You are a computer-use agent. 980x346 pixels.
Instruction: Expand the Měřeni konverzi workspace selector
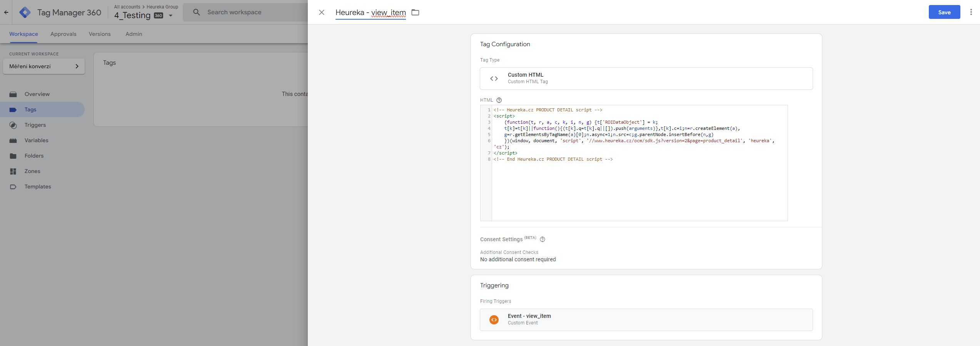(x=44, y=66)
